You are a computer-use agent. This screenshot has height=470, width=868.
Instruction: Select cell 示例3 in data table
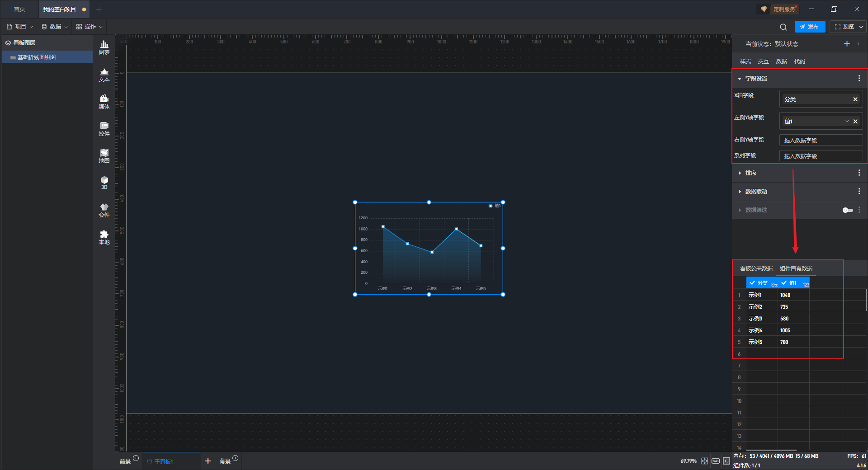click(x=762, y=319)
